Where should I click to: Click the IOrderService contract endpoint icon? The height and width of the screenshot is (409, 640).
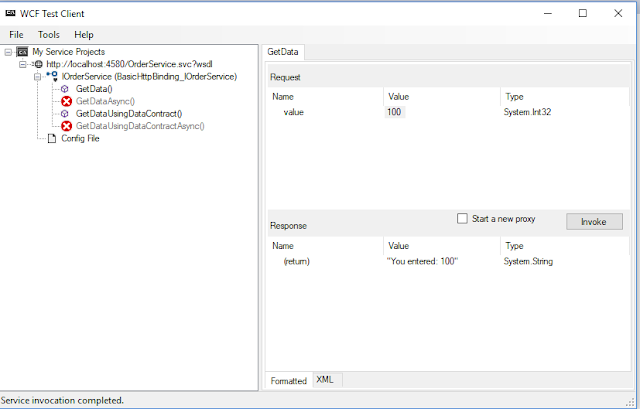pos(52,76)
